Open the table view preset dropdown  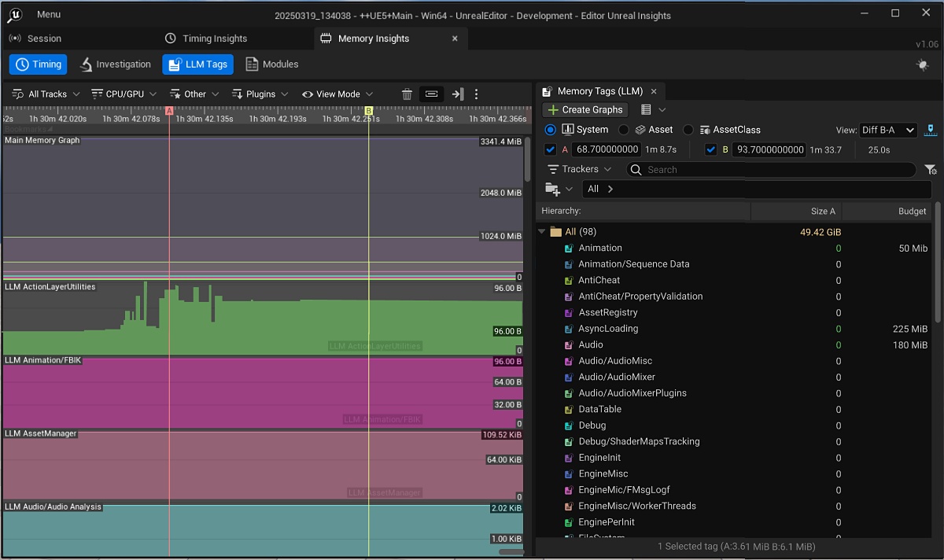tap(653, 110)
